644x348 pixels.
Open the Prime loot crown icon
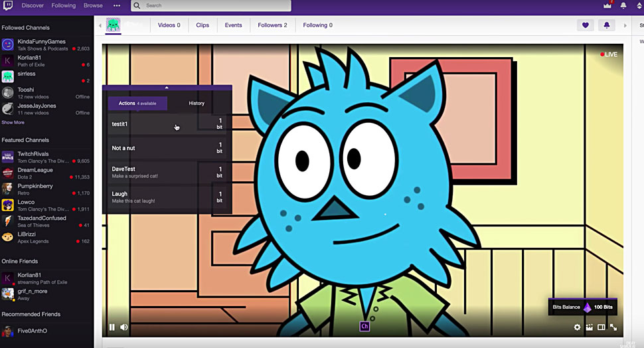pos(607,5)
